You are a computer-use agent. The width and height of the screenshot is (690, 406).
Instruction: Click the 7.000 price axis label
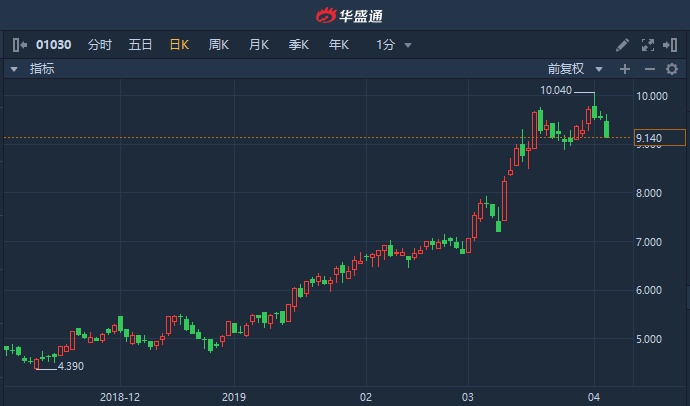click(x=649, y=242)
